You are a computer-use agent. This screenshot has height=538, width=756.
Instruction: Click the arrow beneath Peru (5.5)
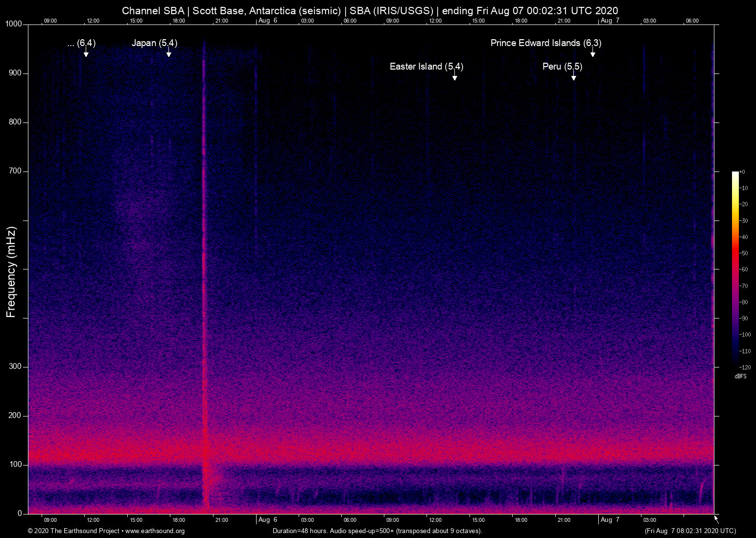(x=573, y=76)
